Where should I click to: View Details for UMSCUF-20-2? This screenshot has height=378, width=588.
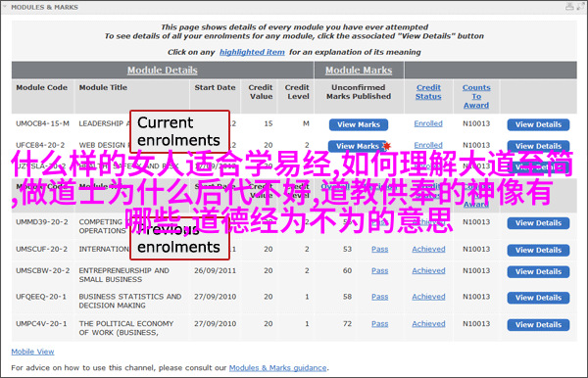[x=538, y=251]
